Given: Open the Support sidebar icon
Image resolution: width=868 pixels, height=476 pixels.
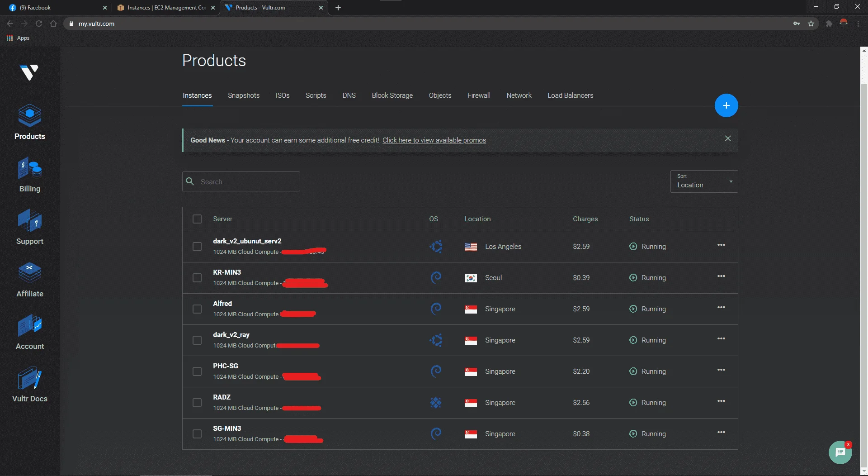Looking at the screenshot, I should [x=30, y=221].
